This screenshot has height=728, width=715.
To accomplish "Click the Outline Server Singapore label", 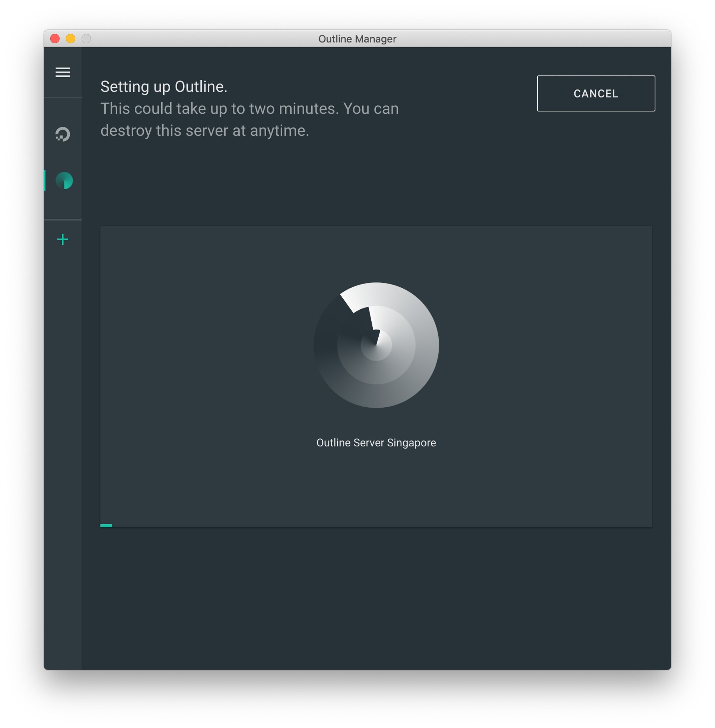I will pos(376,443).
